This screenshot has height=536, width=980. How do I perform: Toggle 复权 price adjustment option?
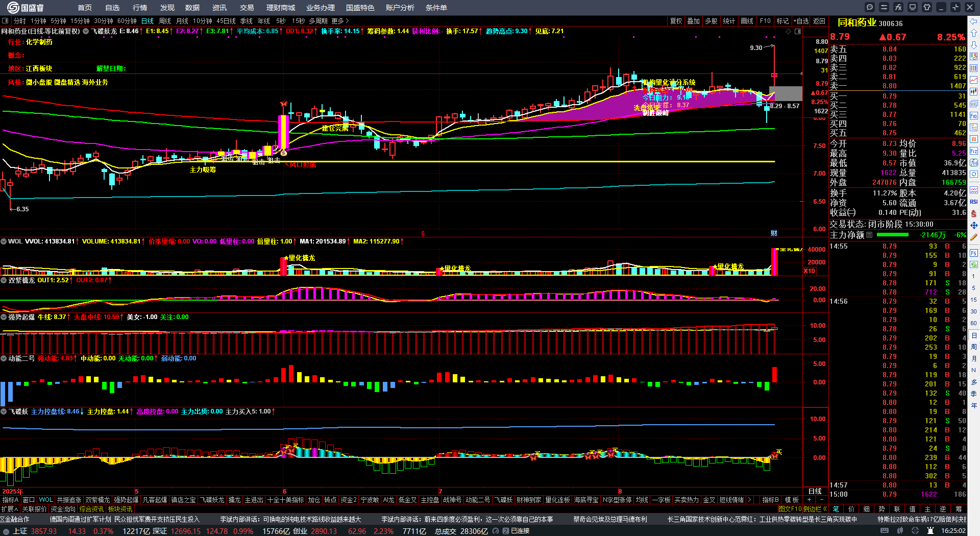[x=676, y=21]
